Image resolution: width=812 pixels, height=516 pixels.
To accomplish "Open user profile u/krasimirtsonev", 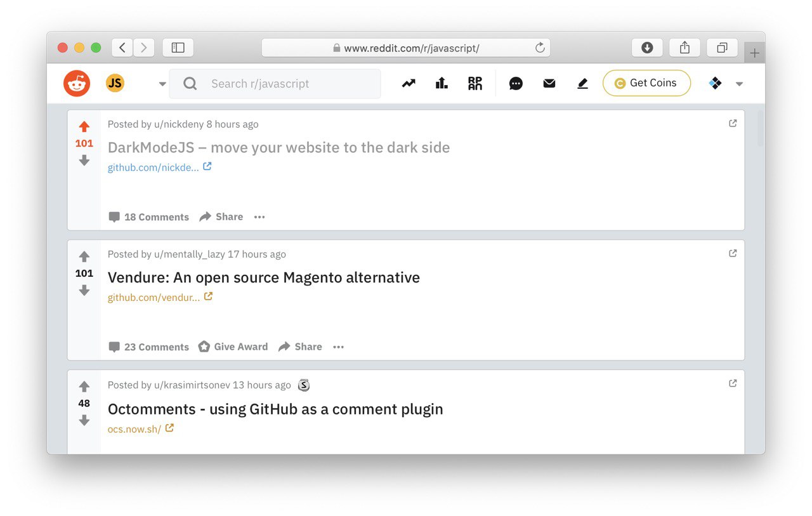I will point(192,385).
